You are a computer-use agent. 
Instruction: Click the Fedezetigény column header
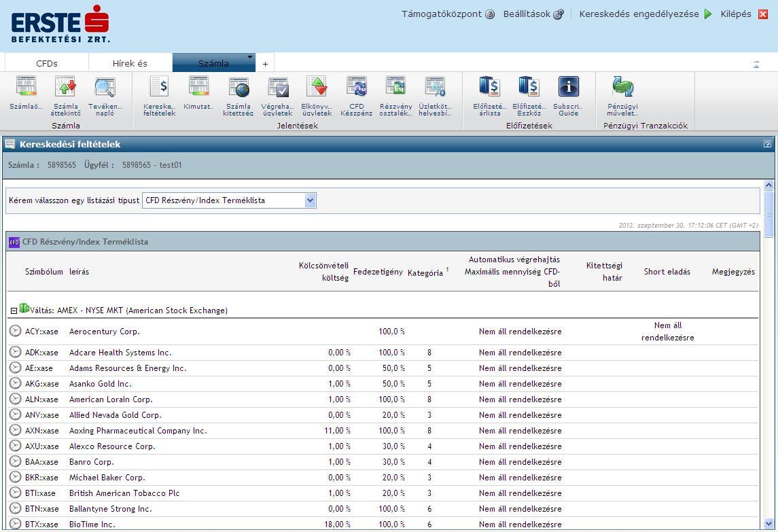(378, 272)
